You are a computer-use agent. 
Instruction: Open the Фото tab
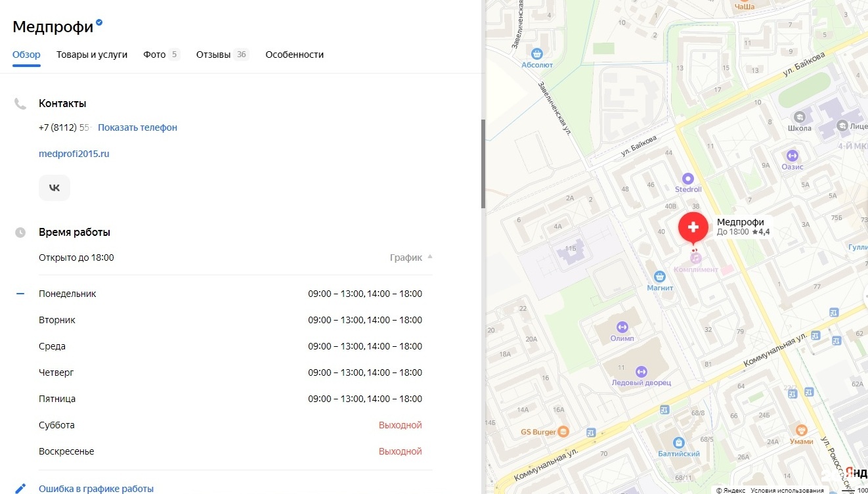[x=162, y=55]
